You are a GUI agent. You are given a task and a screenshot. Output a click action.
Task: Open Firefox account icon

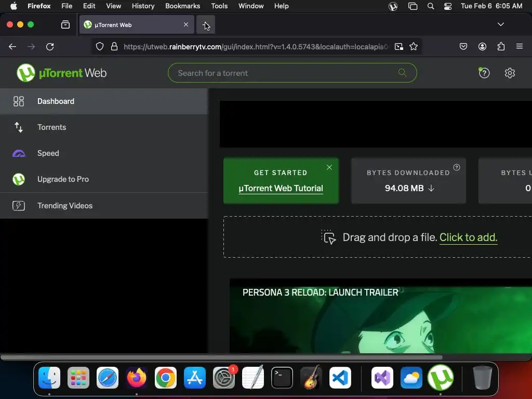click(x=482, y=46)
